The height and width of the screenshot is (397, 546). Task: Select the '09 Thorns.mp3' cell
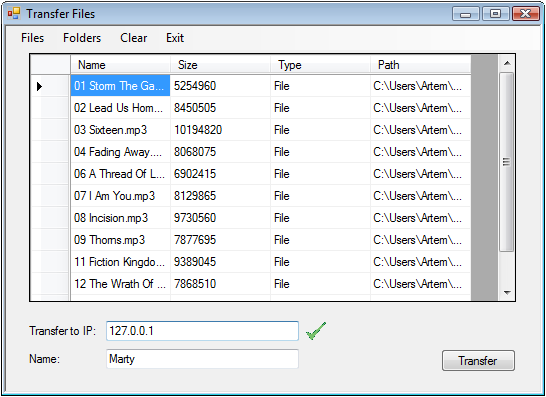click(x=120, y=240)
